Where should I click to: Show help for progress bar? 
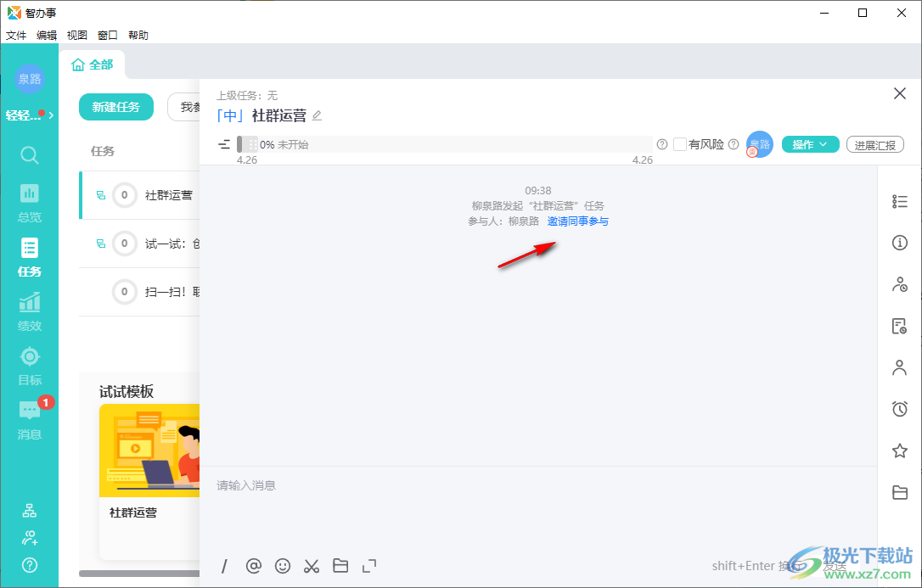[662, 144]
